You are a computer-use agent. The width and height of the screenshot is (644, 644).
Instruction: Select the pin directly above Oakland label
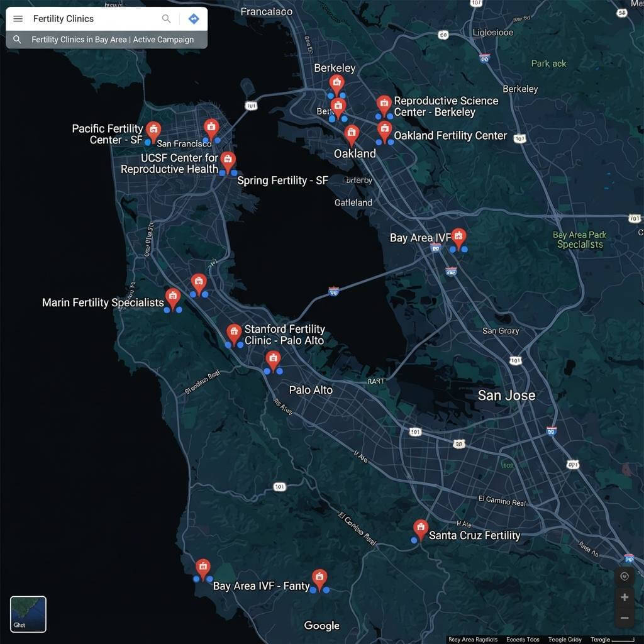coord(352,136)
